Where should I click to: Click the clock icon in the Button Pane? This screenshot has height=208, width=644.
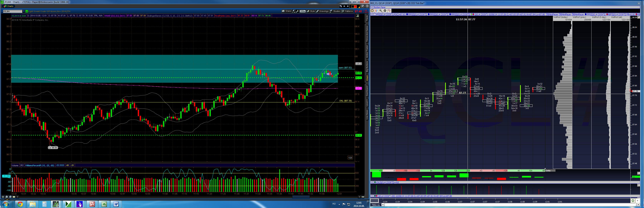tap(372, 11)
